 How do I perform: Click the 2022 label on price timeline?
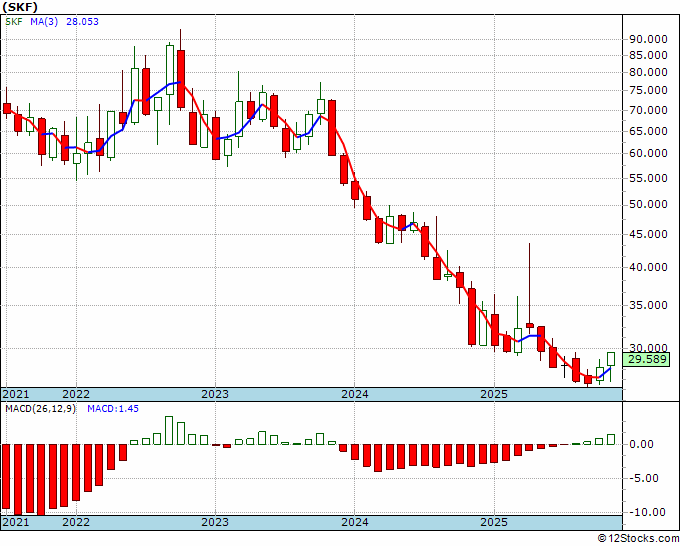click(x=76, y=394)
